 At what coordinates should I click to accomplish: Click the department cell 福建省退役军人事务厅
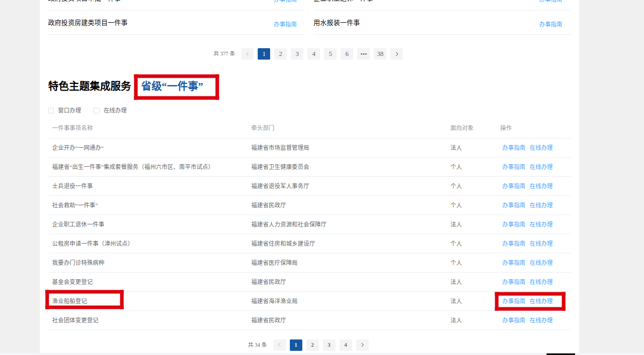(280, 186)
